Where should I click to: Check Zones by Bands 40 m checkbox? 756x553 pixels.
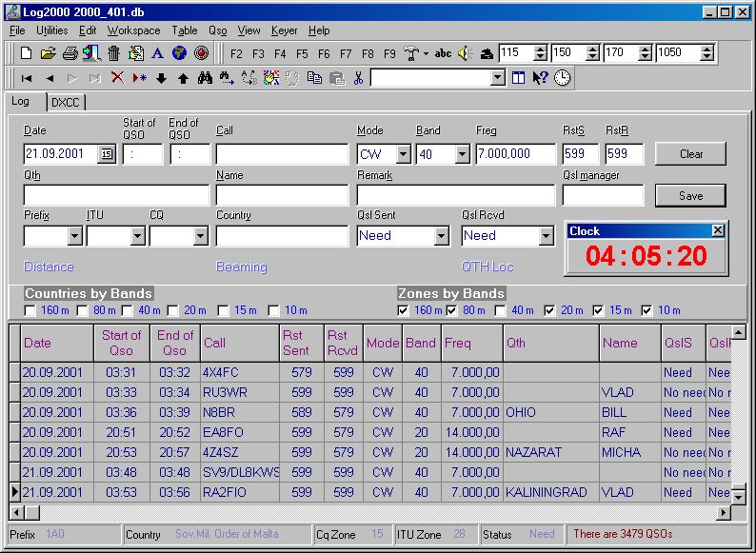(x=501, y=310)
